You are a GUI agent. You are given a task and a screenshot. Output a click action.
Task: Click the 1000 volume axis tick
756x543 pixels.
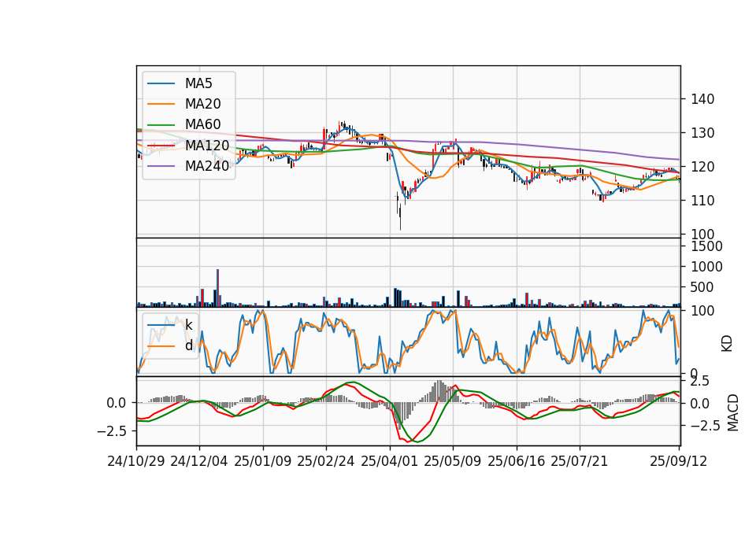[x=707, y=267]
